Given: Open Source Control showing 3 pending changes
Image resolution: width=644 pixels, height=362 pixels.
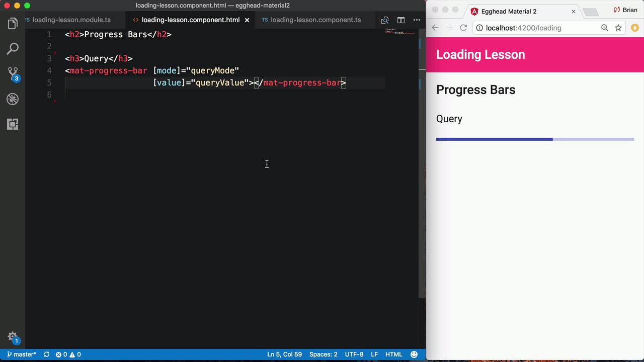Looking at the screenshot, I should coord(13,72).
